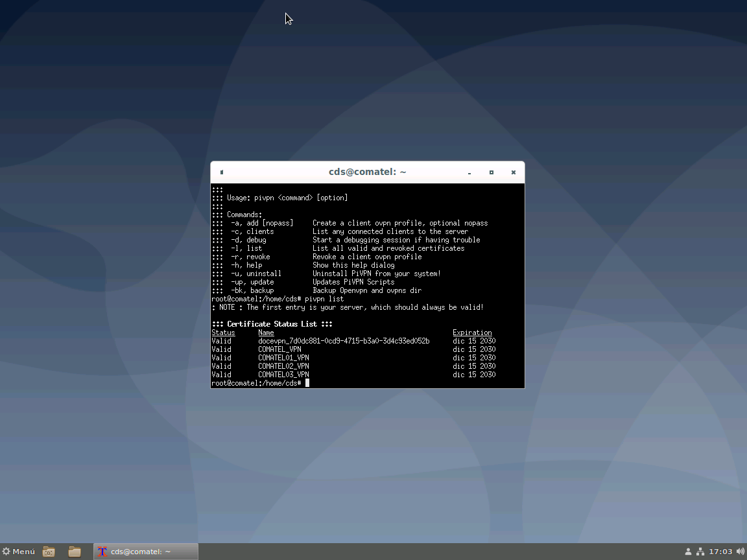Minimize the cds@comatel terminal window

coord(469,172)
